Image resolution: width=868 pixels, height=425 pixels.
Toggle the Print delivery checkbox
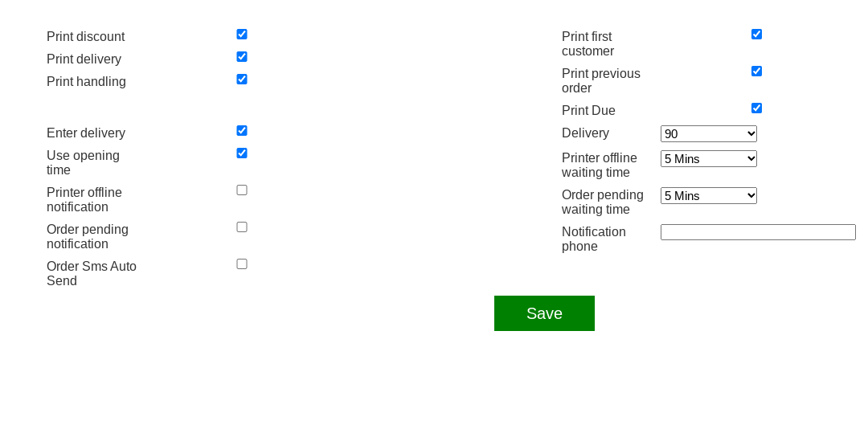242,57
